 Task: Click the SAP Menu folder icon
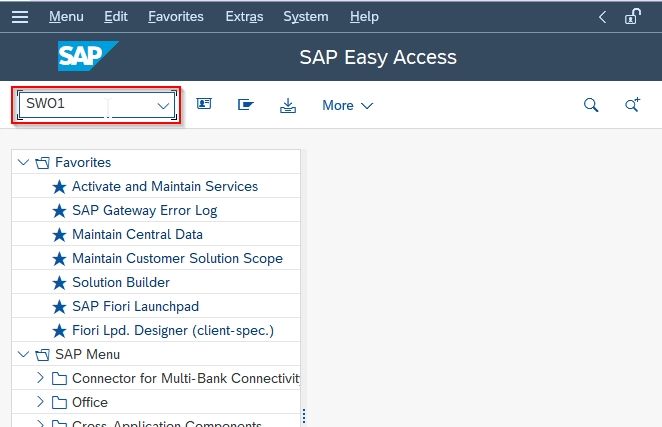point(42,355)
